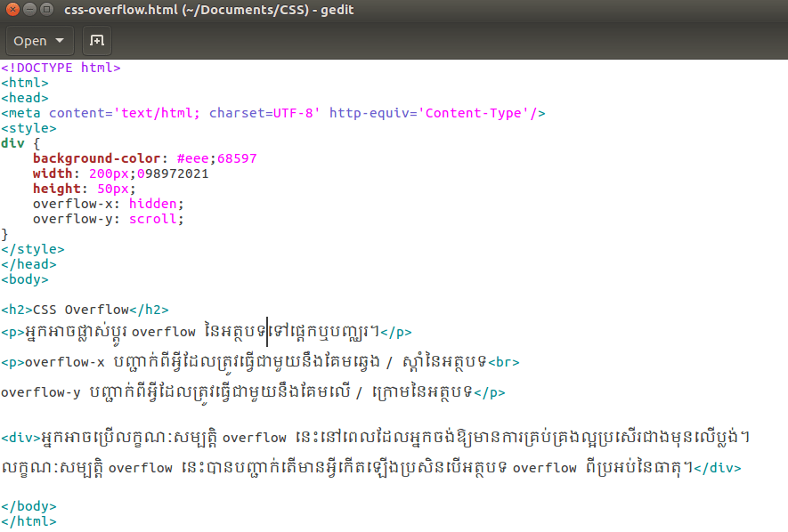Open the recent files dropdown next to Open
Viewport: 788px width, 532px height.
pos(59,40)
